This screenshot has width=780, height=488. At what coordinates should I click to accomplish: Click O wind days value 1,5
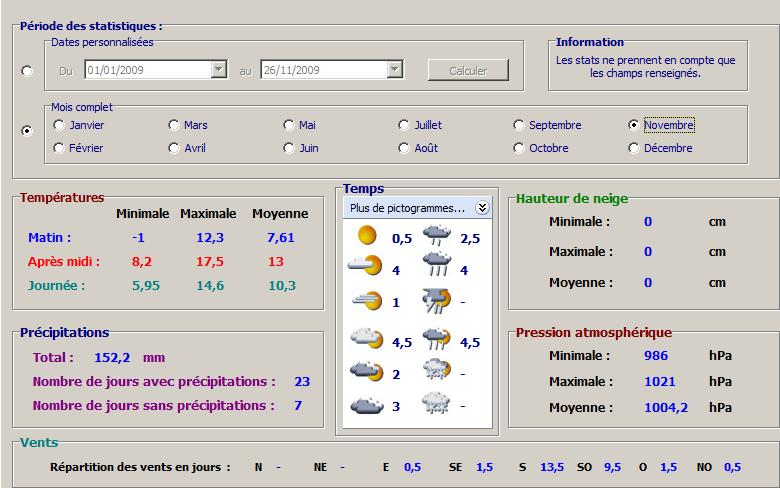coord(669,468)
